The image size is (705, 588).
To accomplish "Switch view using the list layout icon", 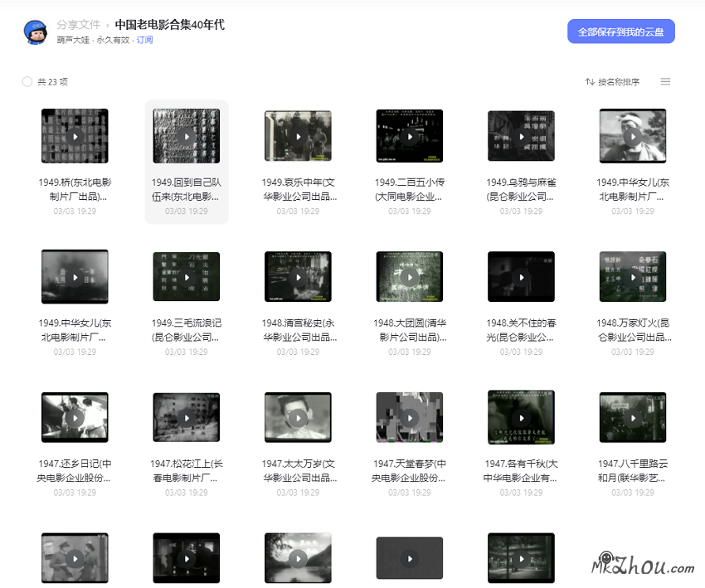I will (x=665, y=81).
